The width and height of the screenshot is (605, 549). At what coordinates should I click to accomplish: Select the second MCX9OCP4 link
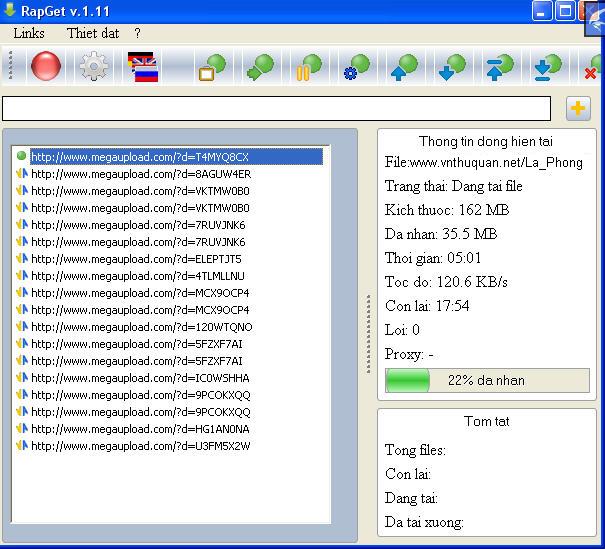point(140,310)
